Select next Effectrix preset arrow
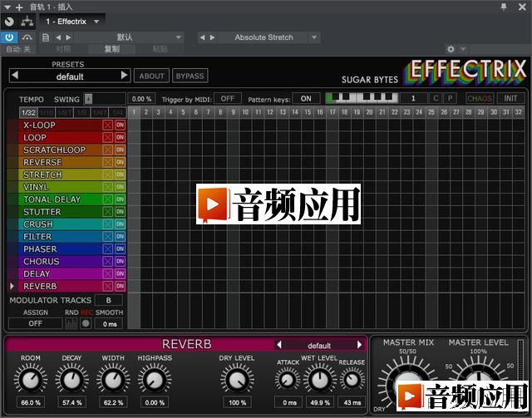Image resolution: width=532 pixels, height=418 pixels. coord(125,75)
